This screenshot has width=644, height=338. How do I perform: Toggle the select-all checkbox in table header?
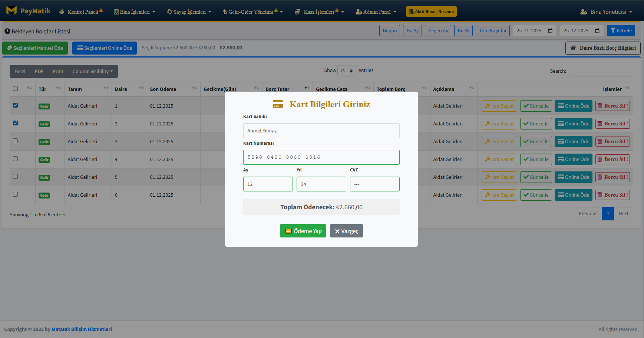click(x=16, y=89)
